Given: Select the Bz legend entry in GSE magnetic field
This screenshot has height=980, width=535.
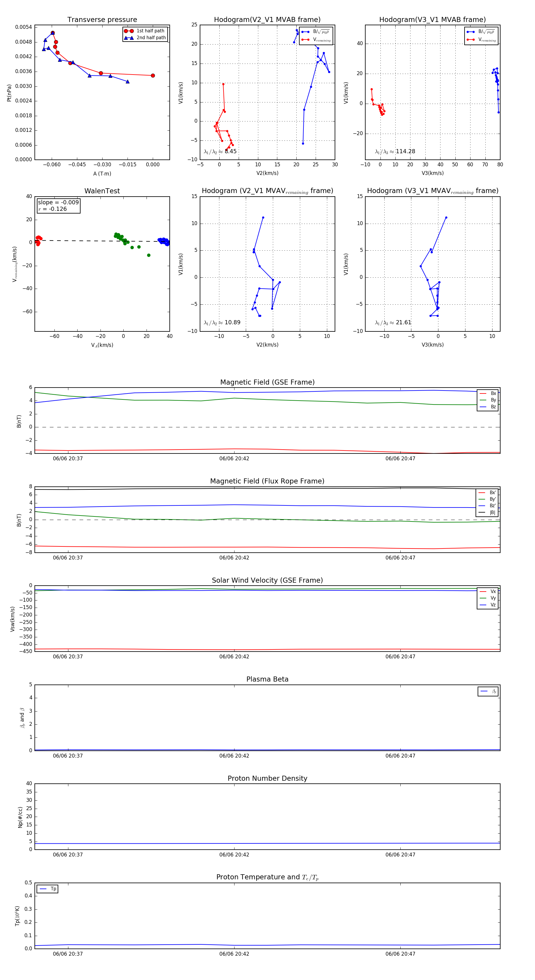Looking at the screenshot, I should [x=488, y=407].
